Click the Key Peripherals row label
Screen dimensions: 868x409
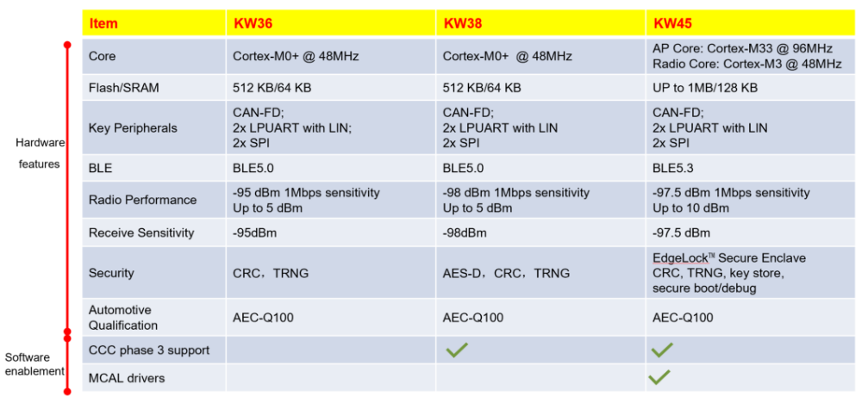[x=133, y=127]
